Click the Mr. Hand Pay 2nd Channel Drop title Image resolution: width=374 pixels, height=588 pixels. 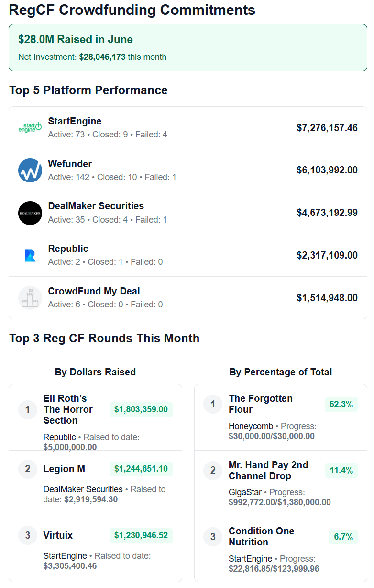(x=268, y=471)
